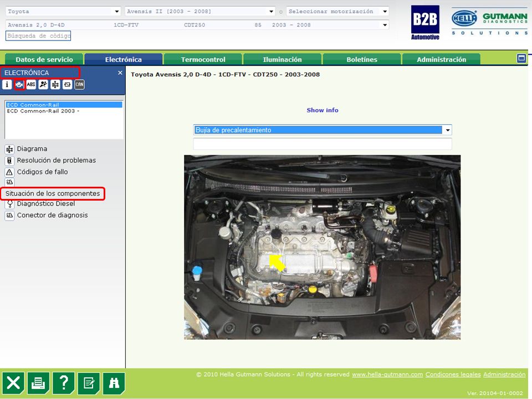Viewport: 532px width, 399px height.
Task: Open Condiciones legales link
Action: 453,374
